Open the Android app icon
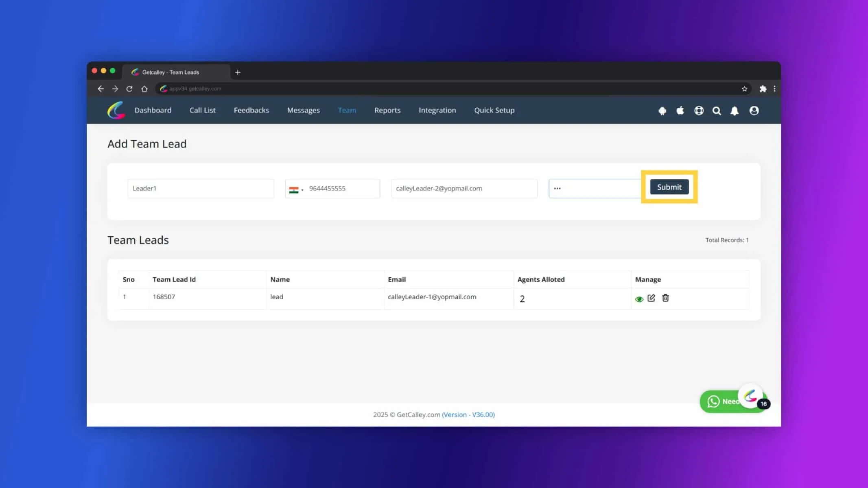Screen dimensions: 868x488 click(x=662, y=111)
